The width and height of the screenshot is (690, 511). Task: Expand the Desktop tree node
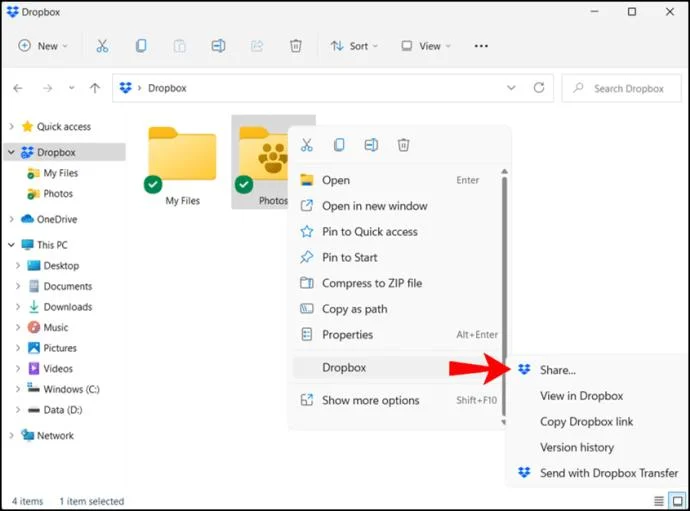(x=18, y=265)
